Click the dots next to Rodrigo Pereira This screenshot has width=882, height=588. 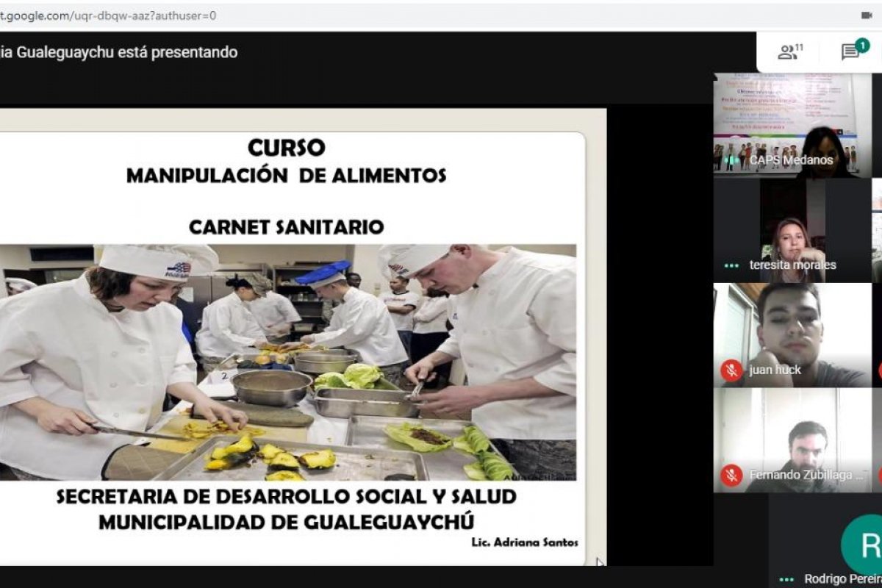click(787, 579)
